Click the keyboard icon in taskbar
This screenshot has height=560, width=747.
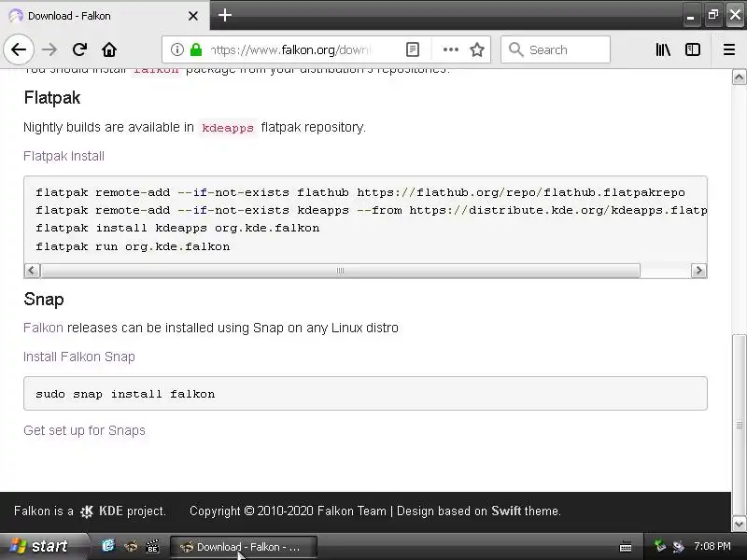point(626,547)
